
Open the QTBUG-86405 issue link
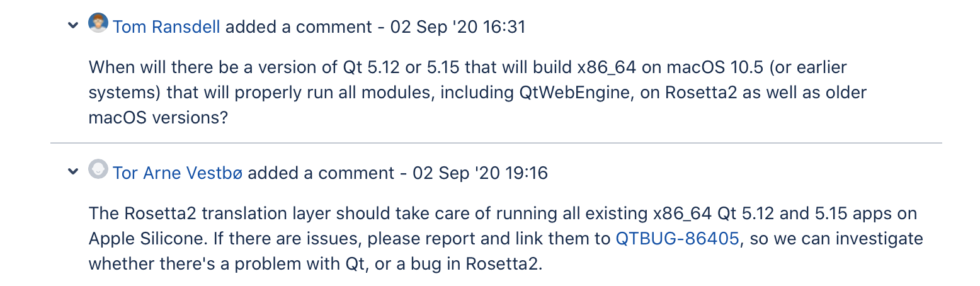(x=677, y=239)
